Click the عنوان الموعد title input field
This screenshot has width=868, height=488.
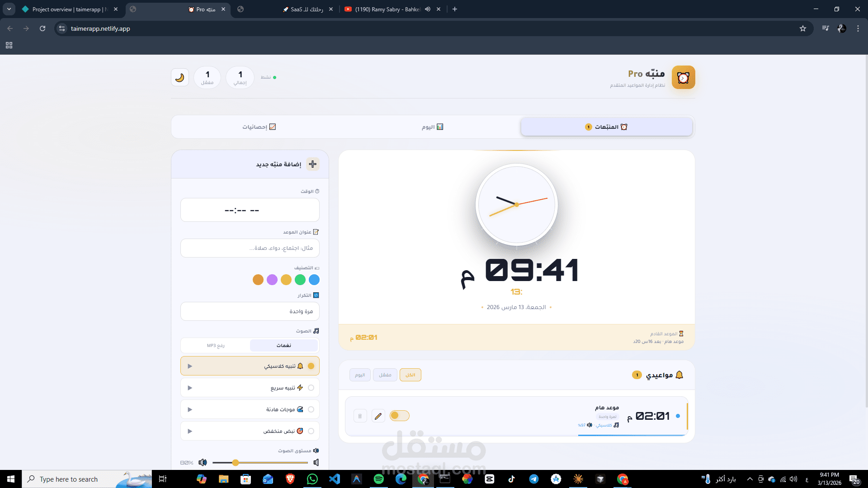(x=250, y=248)
